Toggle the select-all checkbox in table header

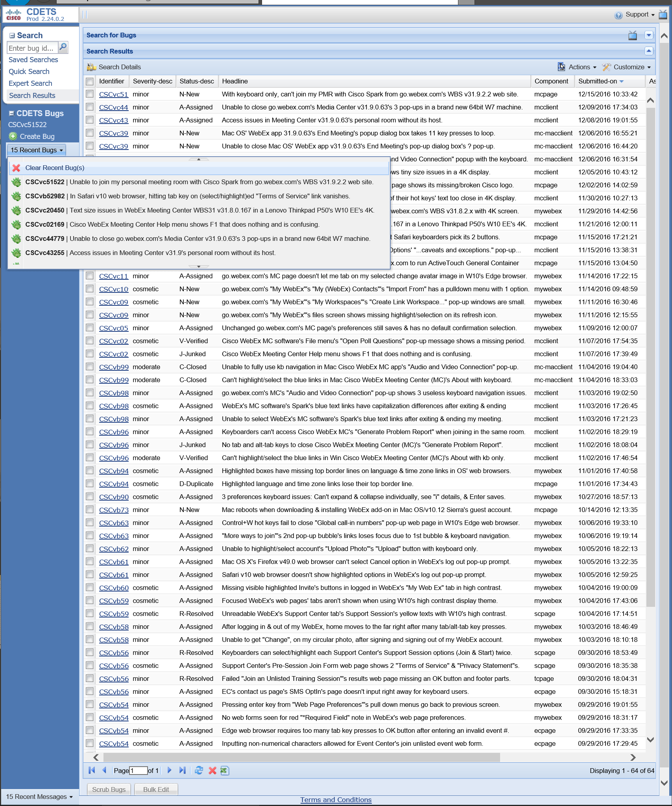pyautogui.click(x=90, y=81)
